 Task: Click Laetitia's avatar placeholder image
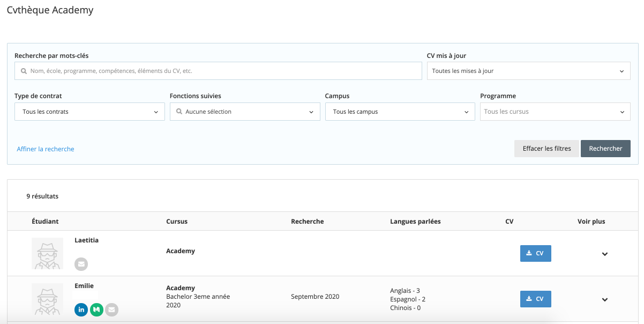pyautogui.click(x=47, y=253)
